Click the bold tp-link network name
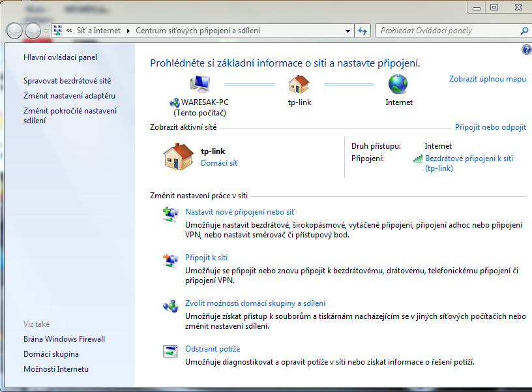 coord(213,151)
